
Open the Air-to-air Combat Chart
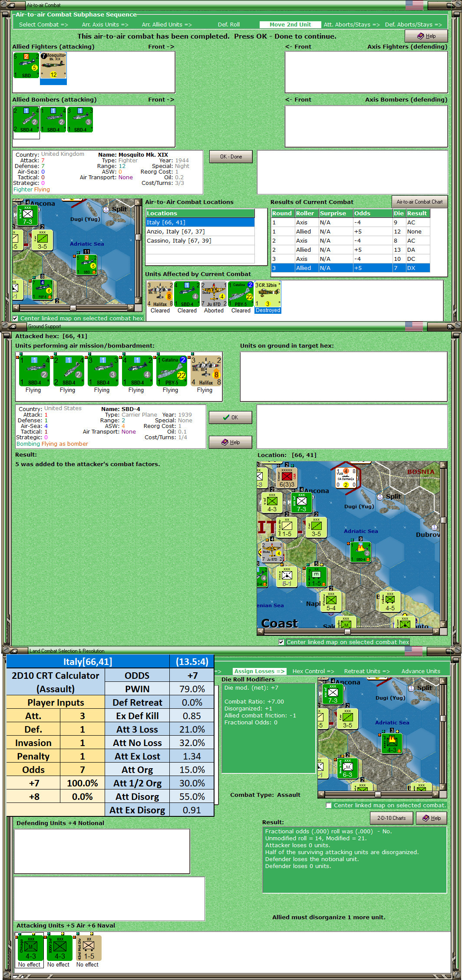pyautogui.click(x=419, y=202)
